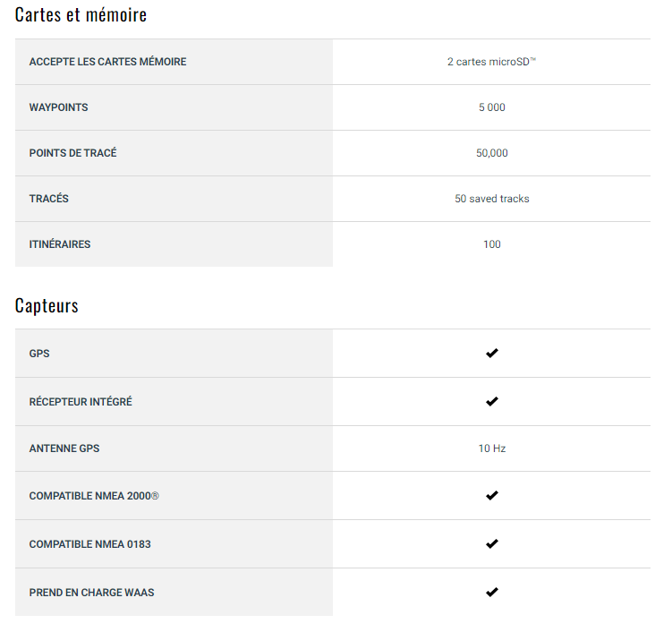The height and width of the screenshot is (632, 672).
Task: Click the Points de tracé label
Action: tap(72, 153)
